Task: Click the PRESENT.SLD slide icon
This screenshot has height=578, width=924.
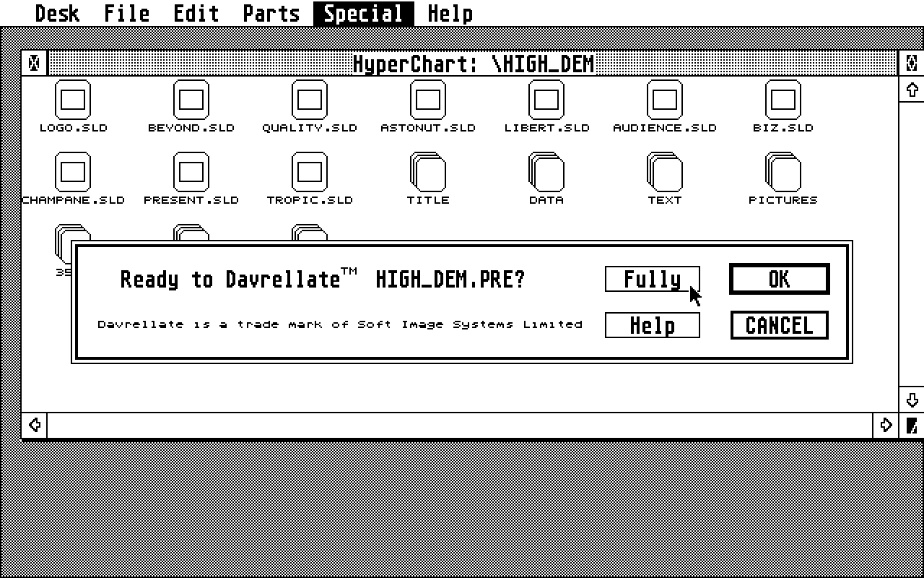Action: [x=191, y=172]
